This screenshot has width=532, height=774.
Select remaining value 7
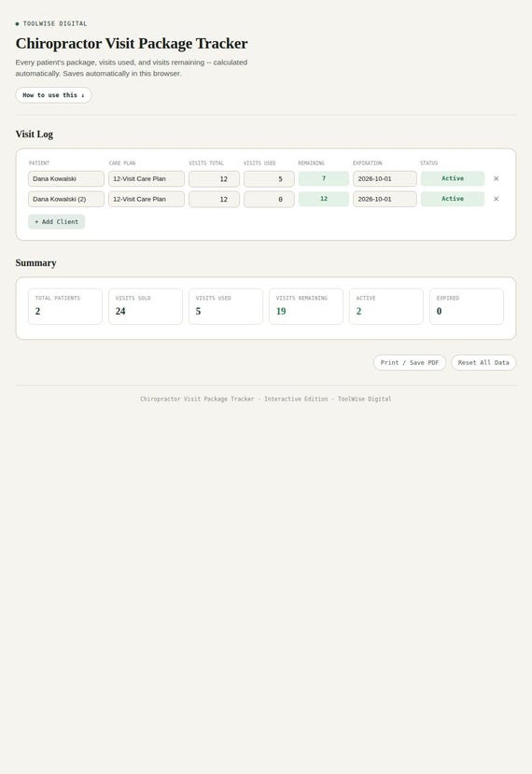[324, 178]
